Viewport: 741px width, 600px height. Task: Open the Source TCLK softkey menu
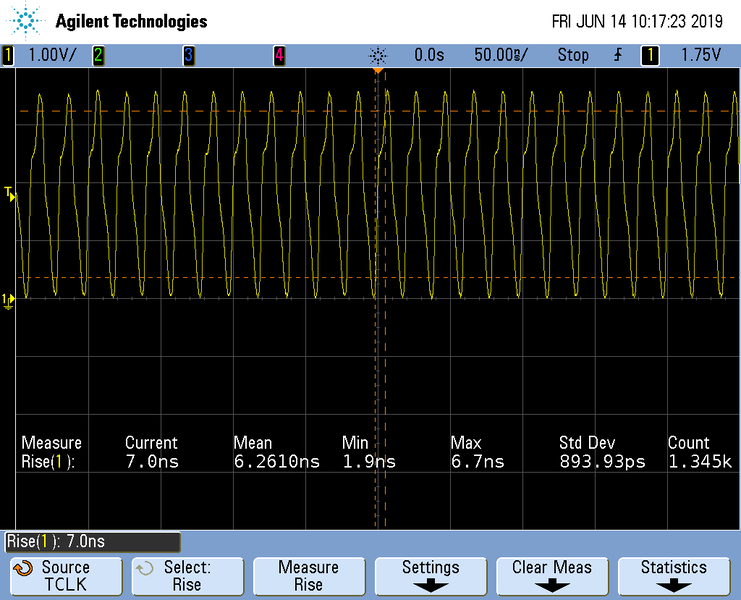65,576
